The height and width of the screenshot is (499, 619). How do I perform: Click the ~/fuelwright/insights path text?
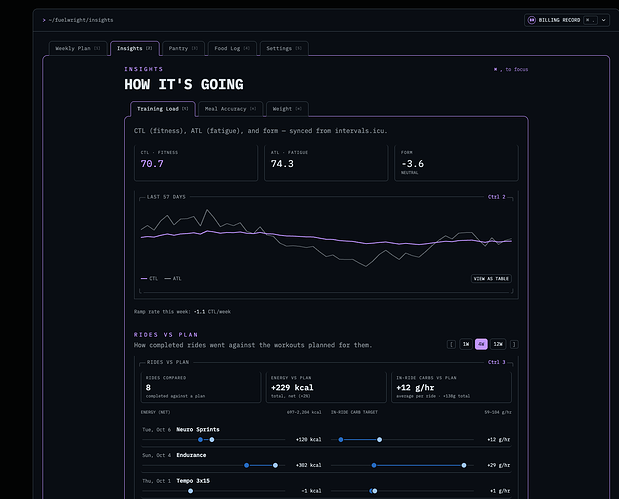[x=81, y=20]
